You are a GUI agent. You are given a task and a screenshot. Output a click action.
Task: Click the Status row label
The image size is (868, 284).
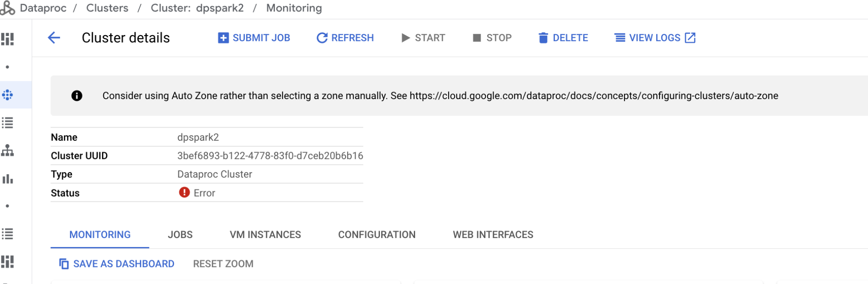[x=65, y=193]
